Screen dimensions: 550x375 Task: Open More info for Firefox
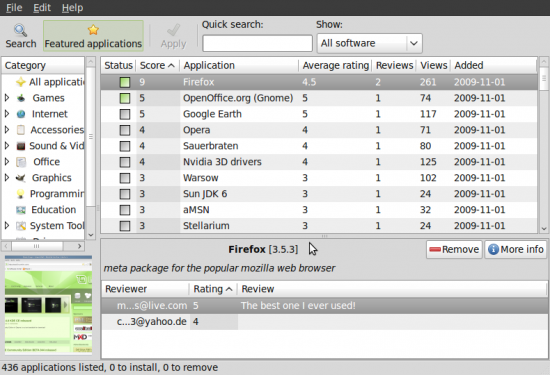pos(516,249)
